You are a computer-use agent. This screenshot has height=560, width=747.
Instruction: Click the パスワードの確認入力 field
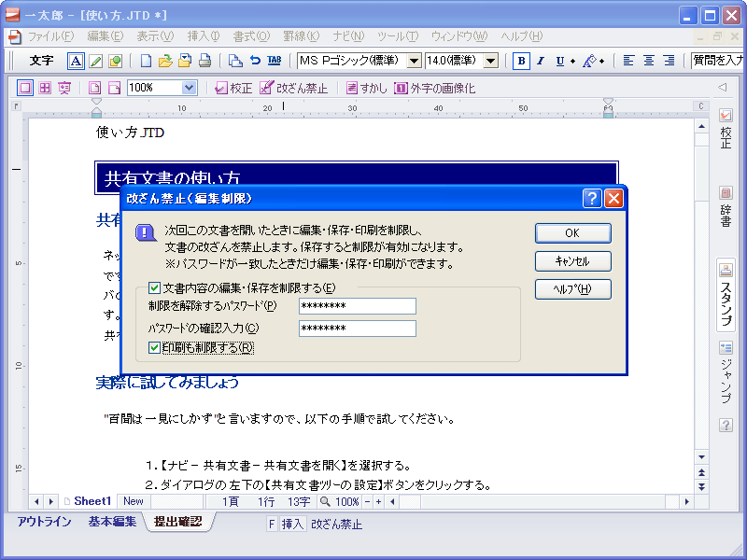coord(358,329)
